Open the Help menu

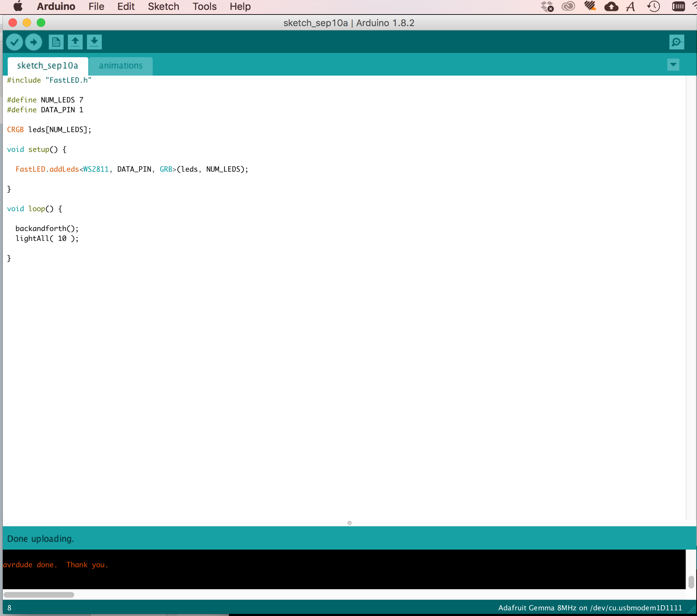pyautogui.click(x=240, y=7)
